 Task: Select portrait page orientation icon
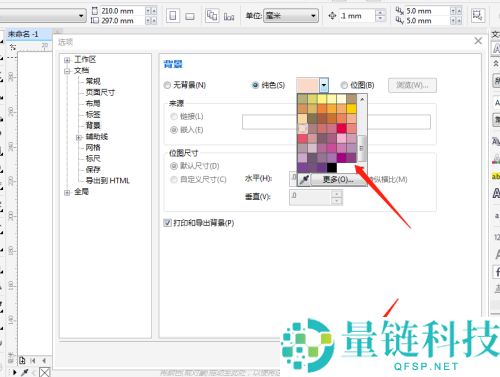click(173, 16)
